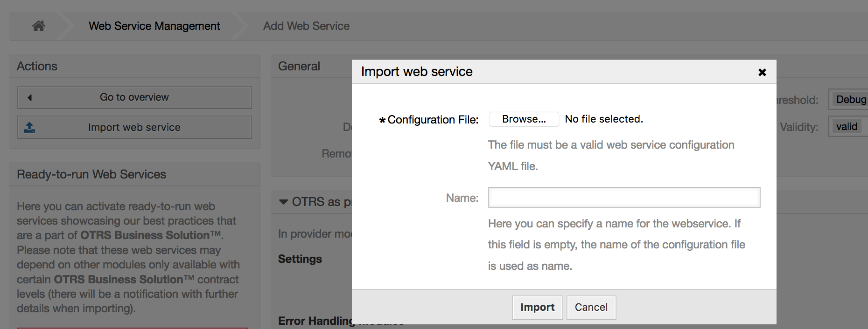Image resolution: width=868 pixels, height=329 pixels.
Task: Click the 'No file selected.' text
Action: (604, 119)
